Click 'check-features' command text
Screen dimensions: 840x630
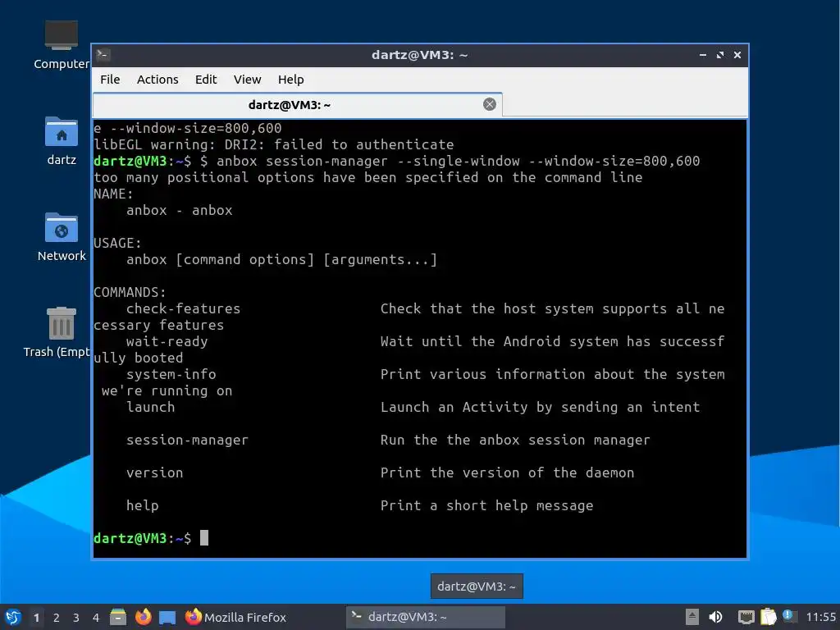tap(183, 308)
